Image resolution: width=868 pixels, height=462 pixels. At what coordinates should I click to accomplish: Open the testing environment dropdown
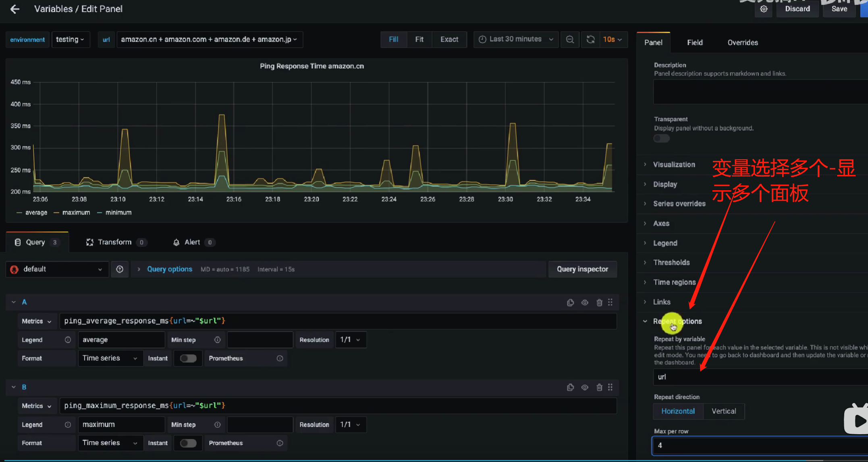(71, 39)
